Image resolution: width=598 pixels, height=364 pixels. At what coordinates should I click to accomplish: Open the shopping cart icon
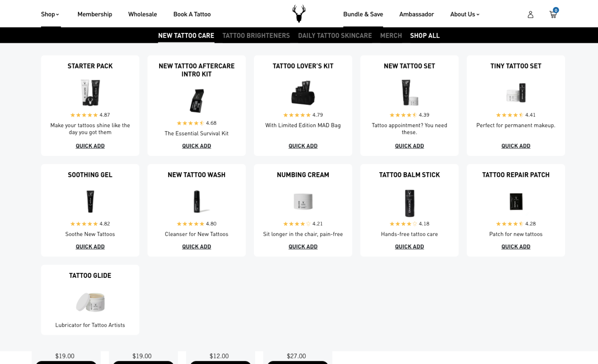pyautogui.click(x=553, y=14)
